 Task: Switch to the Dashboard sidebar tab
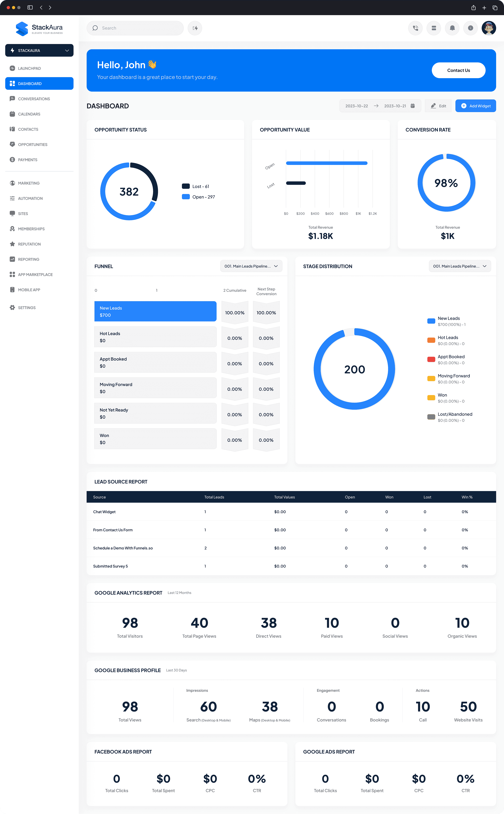[x=30, y=83]
